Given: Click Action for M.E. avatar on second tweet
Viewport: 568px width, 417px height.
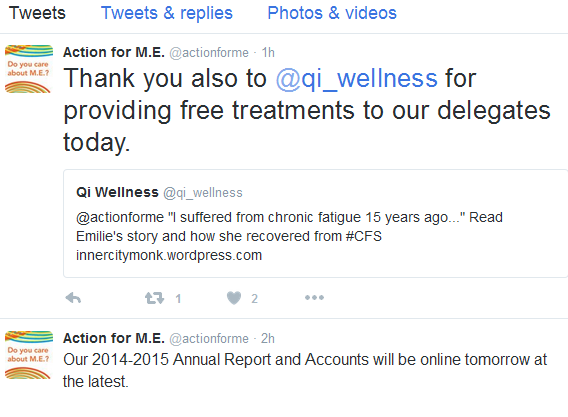Looking at the screenshot, I should pos(29,355).
